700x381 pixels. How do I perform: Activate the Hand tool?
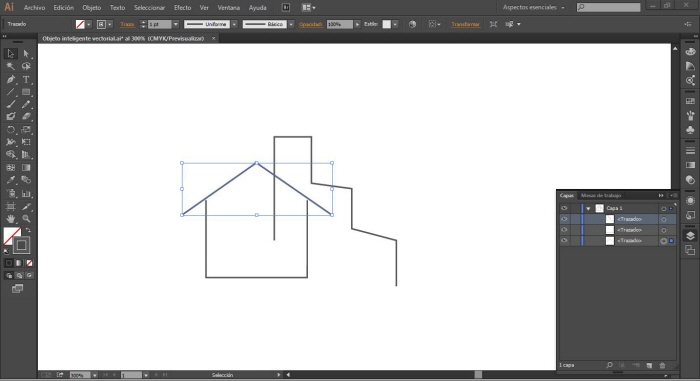[10, 219]
